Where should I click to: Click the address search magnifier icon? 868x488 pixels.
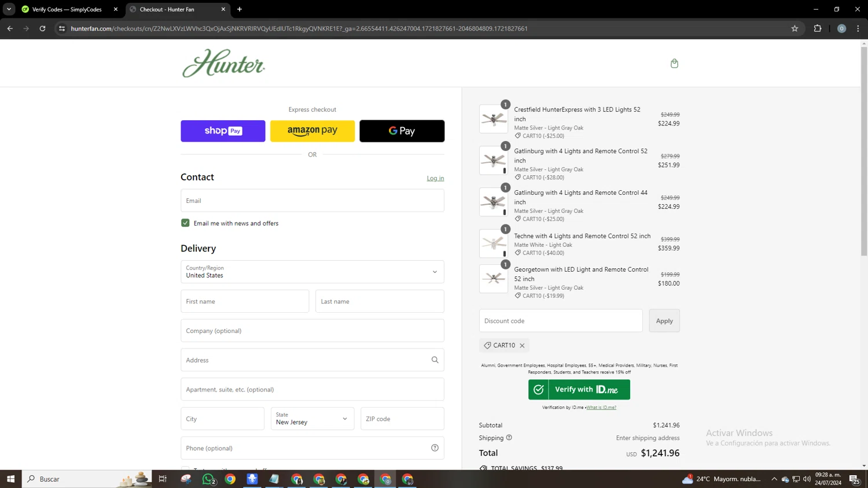tap(435, 360)
